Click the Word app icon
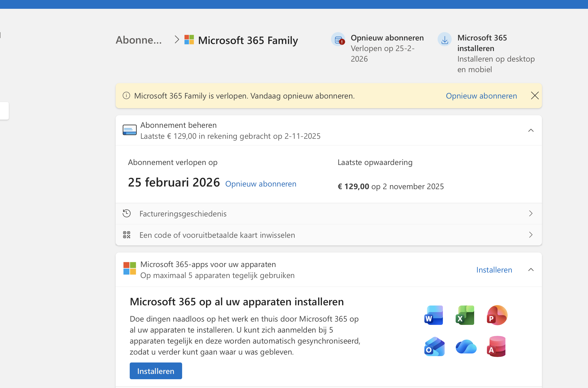The image size is (588, 388). point(434,315)
